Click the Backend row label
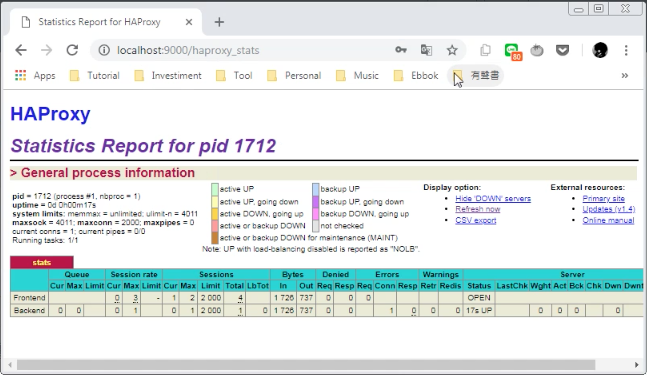The height and width of the screenshot is (375, 647). (x=29, y=310)
